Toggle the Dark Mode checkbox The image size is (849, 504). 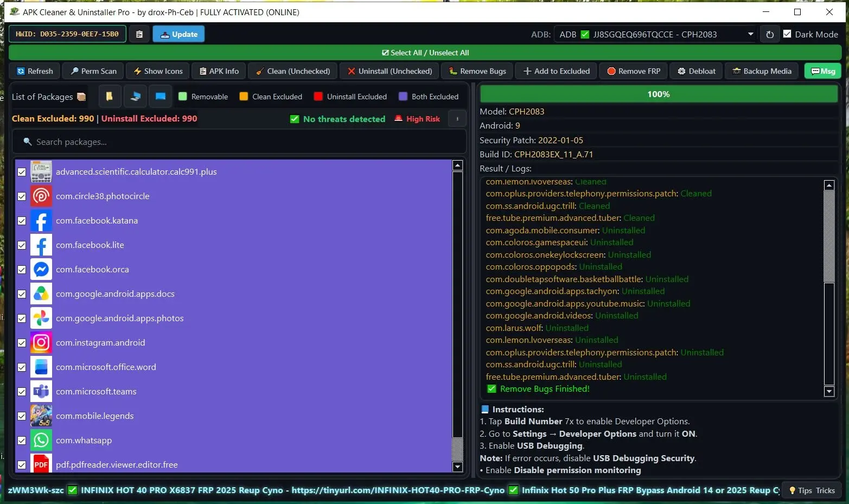coord(788,34)
